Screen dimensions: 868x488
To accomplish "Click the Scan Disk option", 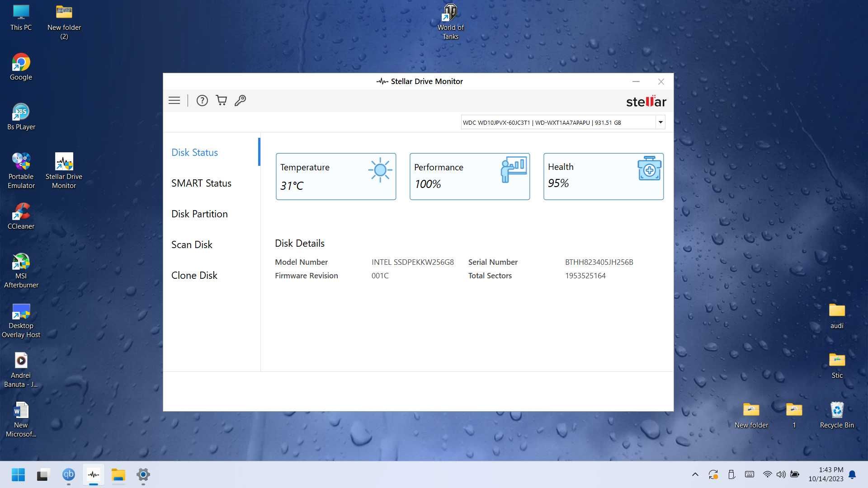I will coord(191,244).
